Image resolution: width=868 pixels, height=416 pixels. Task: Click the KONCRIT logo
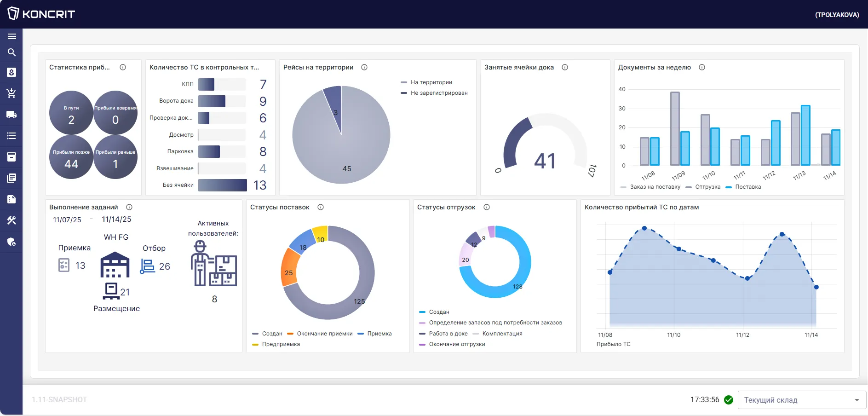[x=41, y=14]
